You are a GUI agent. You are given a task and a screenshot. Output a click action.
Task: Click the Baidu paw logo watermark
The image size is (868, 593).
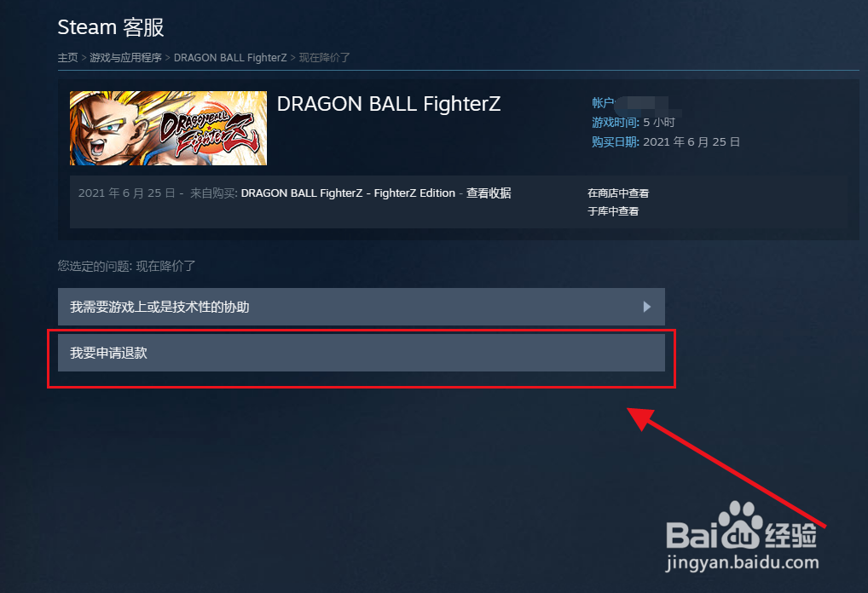pos(741,524)
